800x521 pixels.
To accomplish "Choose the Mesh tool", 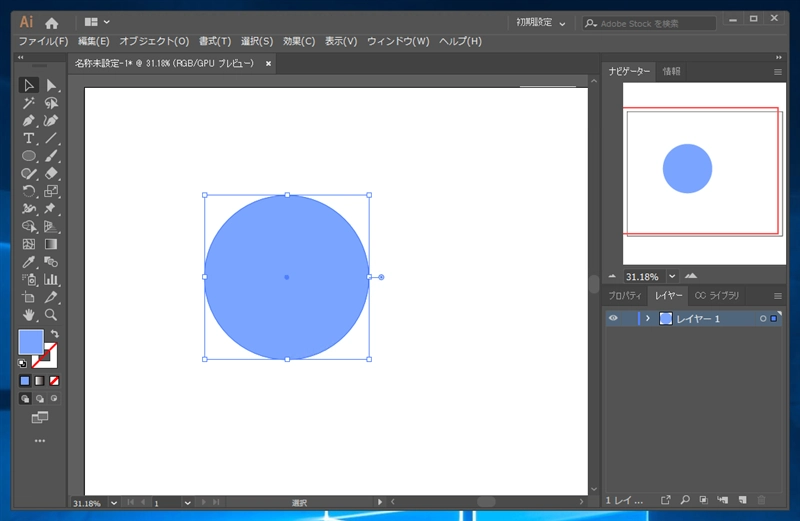I will (29, 244).
